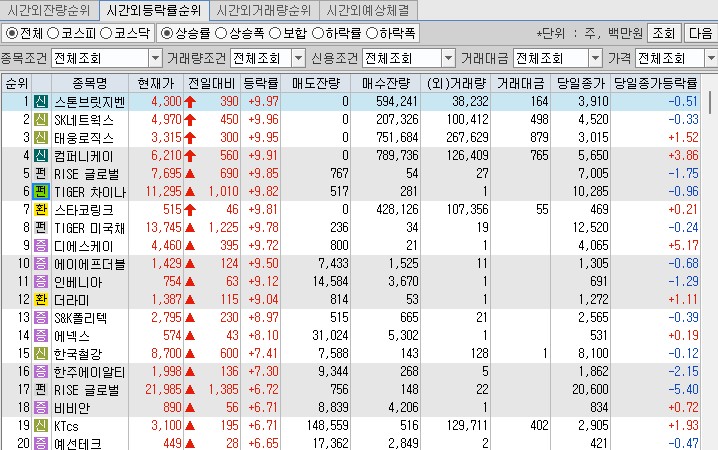The image size is (718, 450).
Task: Switch to the 시간외거래량순위 tab
Action: (x=264, y=10)
